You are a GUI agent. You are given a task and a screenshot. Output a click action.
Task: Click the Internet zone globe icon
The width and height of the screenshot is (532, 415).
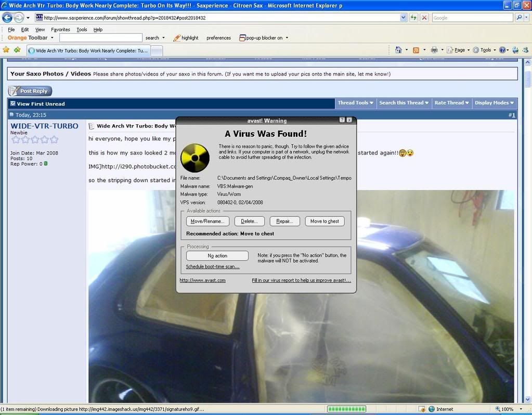[x=432, y=409]
